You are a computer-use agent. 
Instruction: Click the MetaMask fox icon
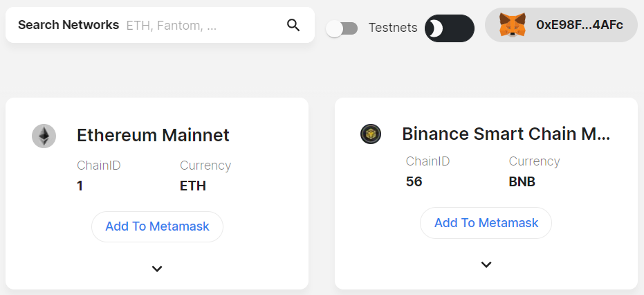tap(512, 26)
